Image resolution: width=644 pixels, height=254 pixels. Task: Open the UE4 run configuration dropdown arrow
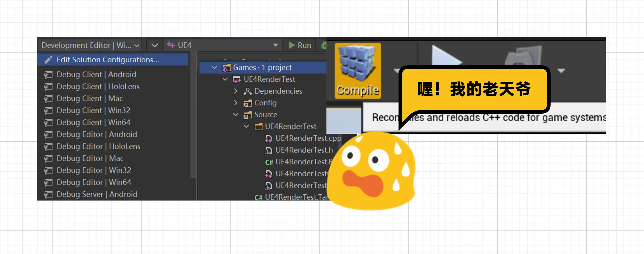275,45
